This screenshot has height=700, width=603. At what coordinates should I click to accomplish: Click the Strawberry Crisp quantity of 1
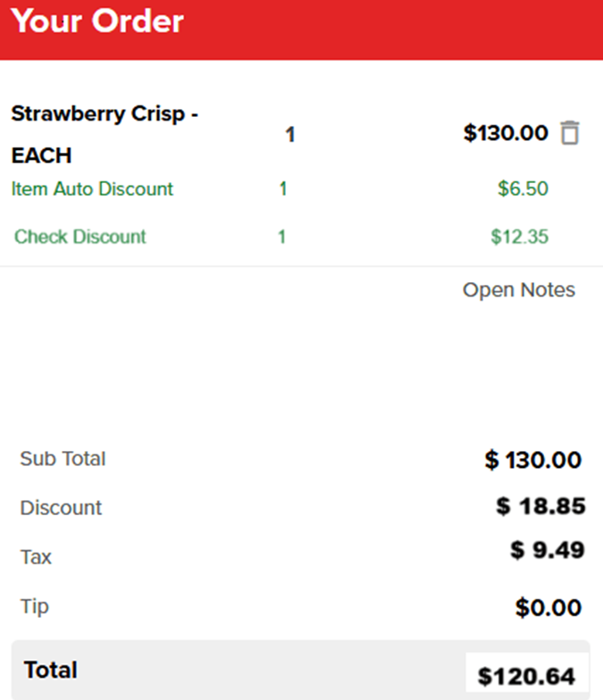point(290,135)
